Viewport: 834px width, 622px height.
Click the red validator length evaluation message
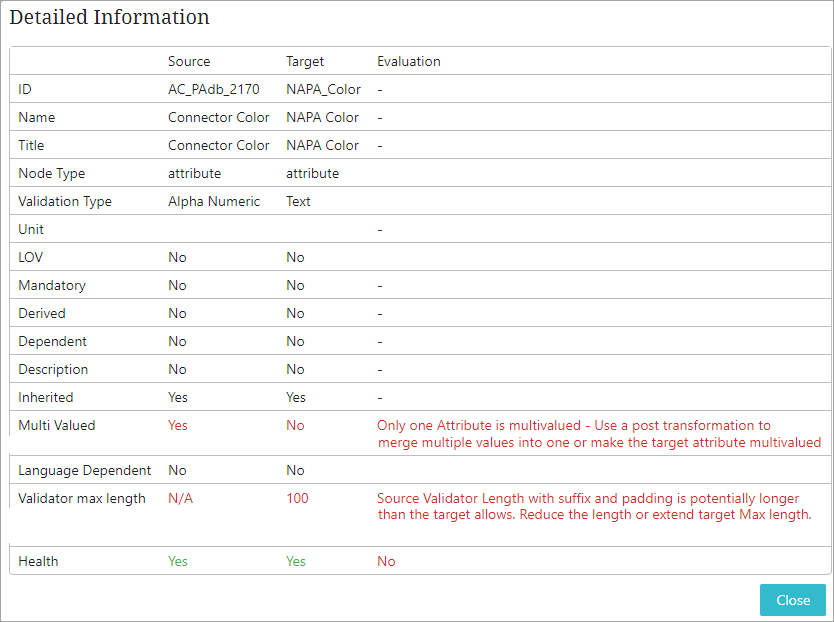(x=593, y=506)
